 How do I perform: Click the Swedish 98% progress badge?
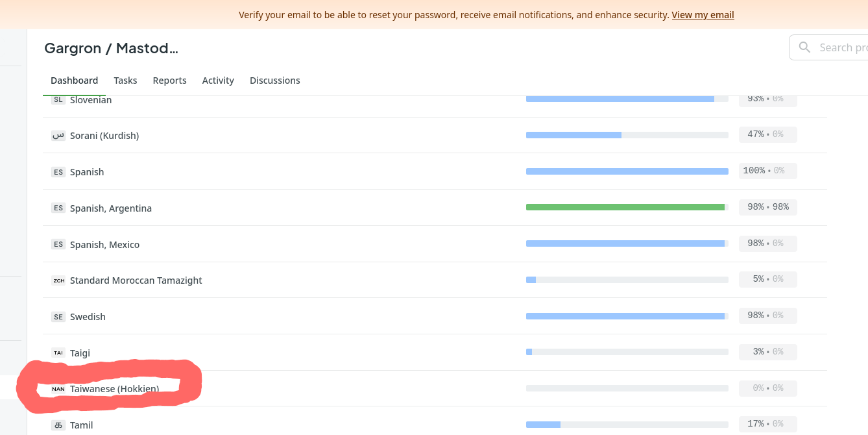coord(767,316)
